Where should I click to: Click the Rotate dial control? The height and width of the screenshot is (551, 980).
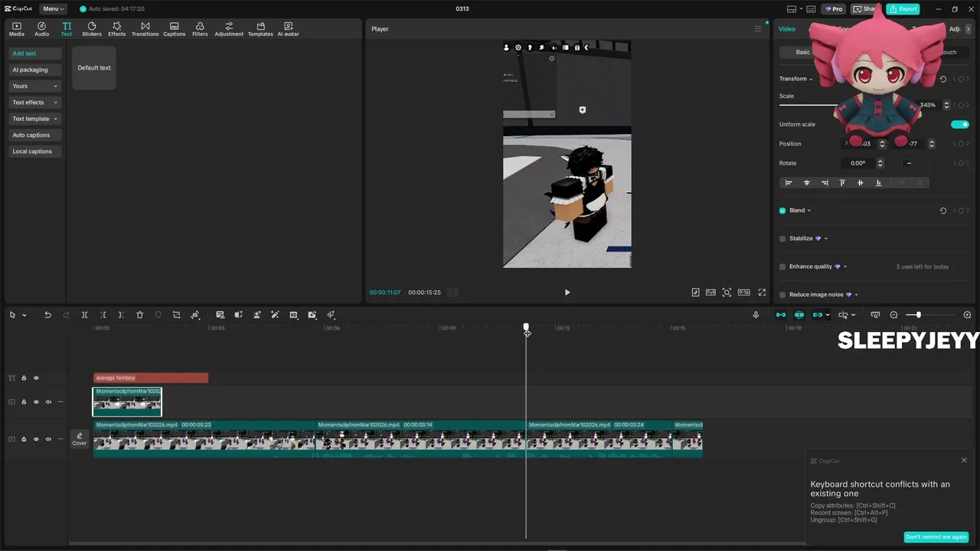pyautogui.click(x=908, y=163)
